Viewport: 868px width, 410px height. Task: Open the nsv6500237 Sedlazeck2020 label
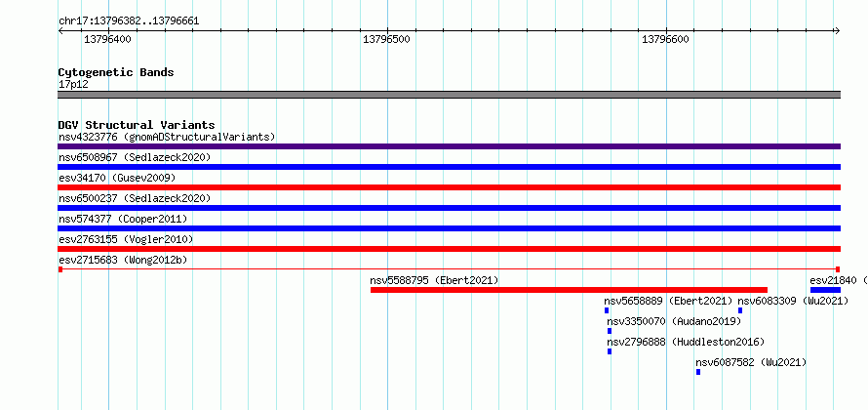click(x=135, y=198)
